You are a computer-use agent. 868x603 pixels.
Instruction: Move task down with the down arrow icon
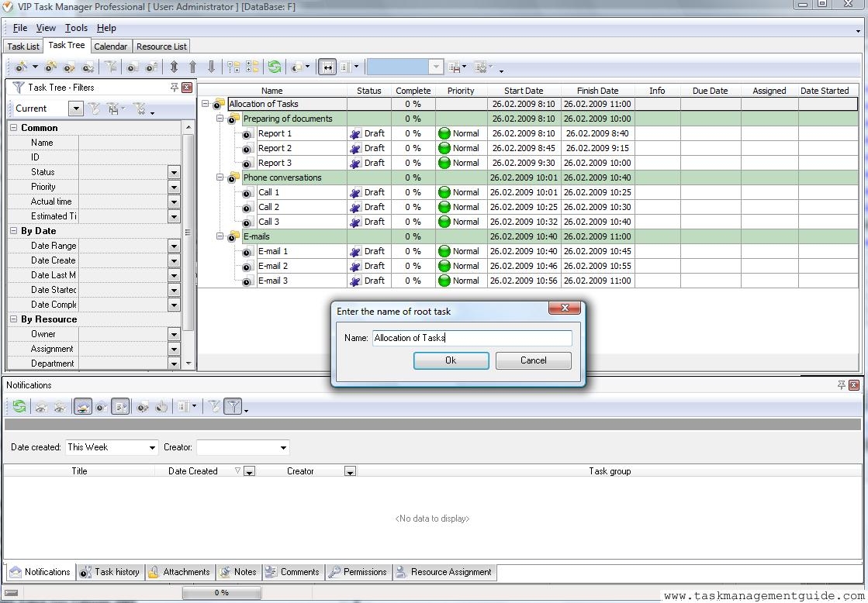tap(212, 67)
